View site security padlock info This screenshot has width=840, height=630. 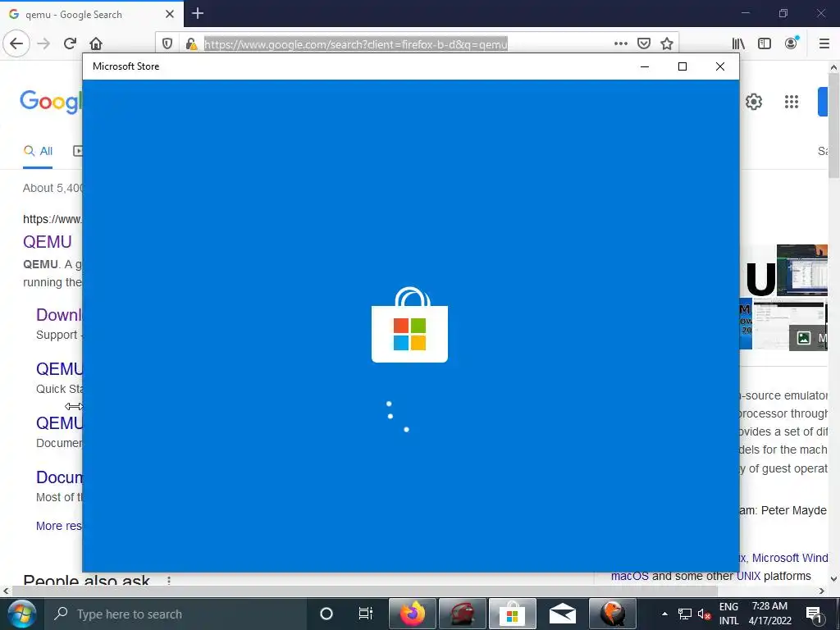pos(190,44)
